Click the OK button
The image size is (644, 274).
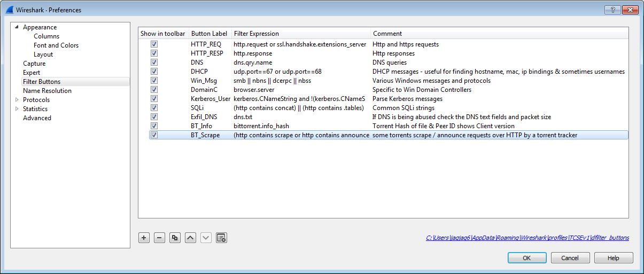tap(527, 258)
